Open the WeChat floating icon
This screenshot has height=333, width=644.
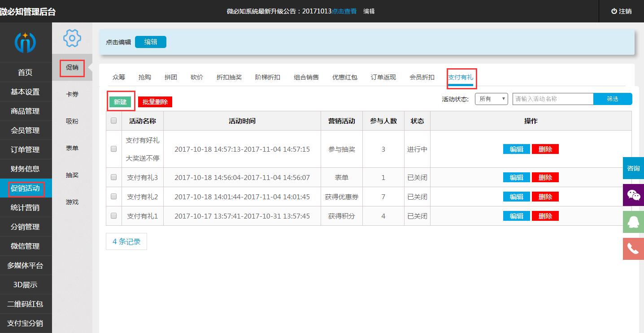tap(633, 195)
